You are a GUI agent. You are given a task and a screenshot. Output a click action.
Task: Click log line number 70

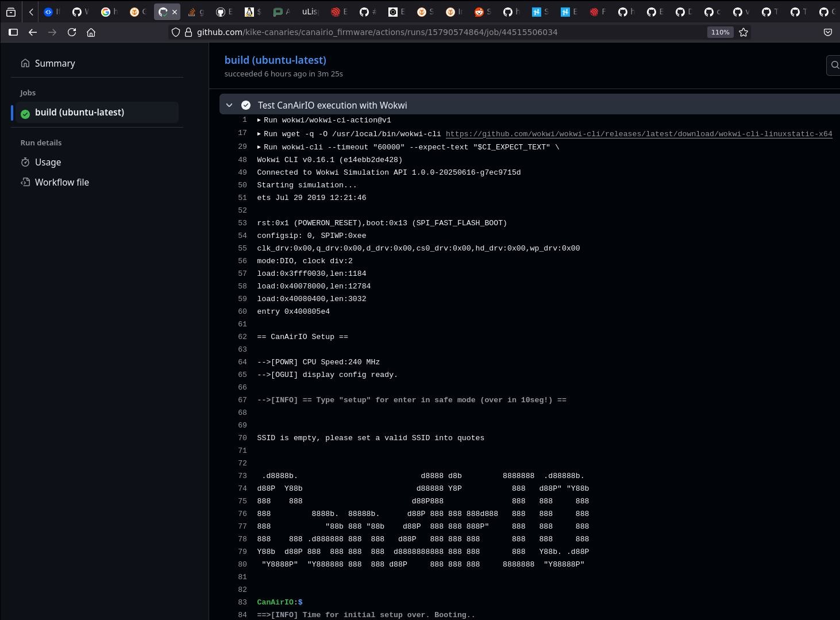(242, 438)
